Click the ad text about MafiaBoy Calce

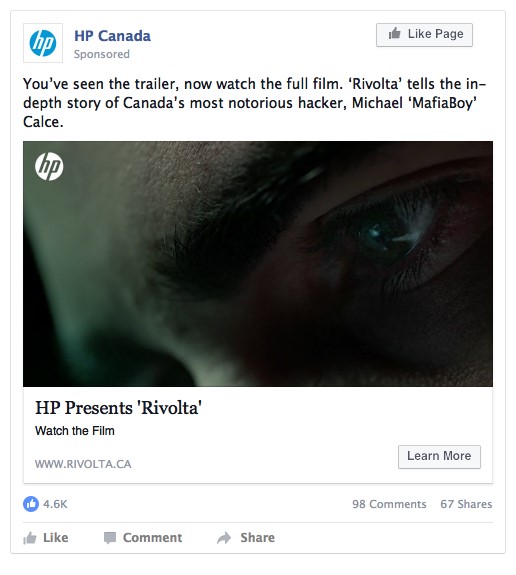click(254, 103)
